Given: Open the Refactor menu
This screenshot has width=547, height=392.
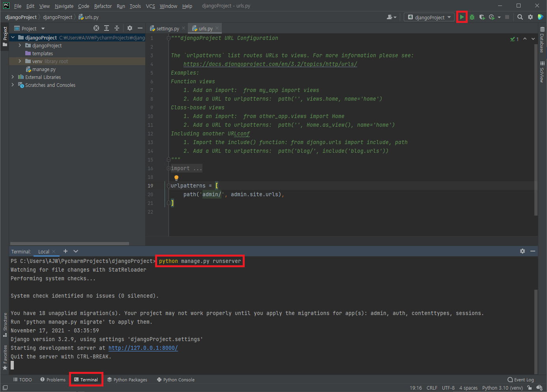Looking at the screenshot, I should [x=103, y=6].
